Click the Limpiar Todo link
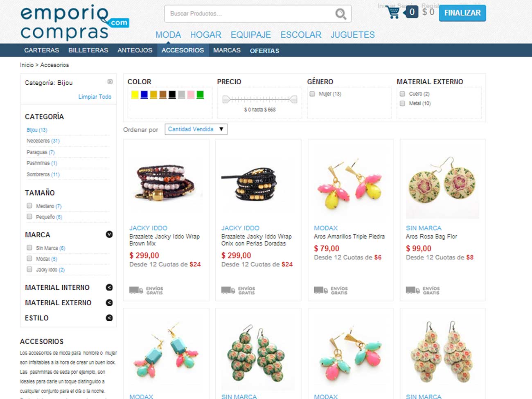 click(95, 97)
